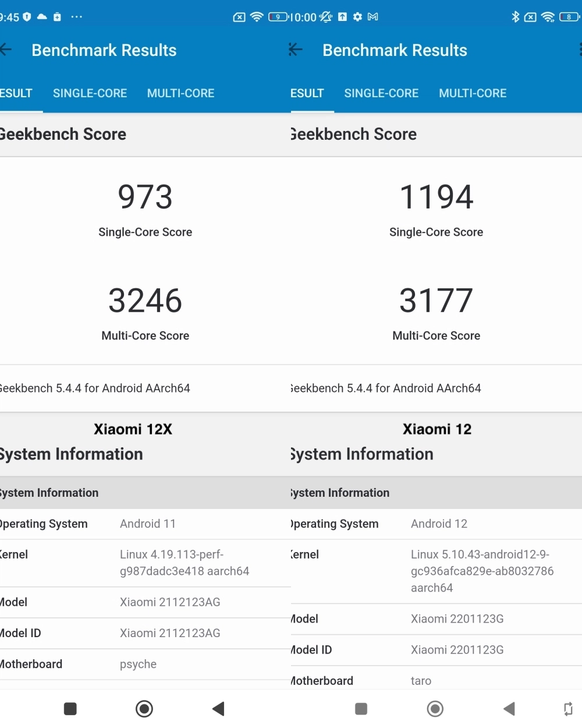Screen dimensions: 582x728
Task: Tap the Geekbench Score heading above 973
Action: [x=63, y=134]
